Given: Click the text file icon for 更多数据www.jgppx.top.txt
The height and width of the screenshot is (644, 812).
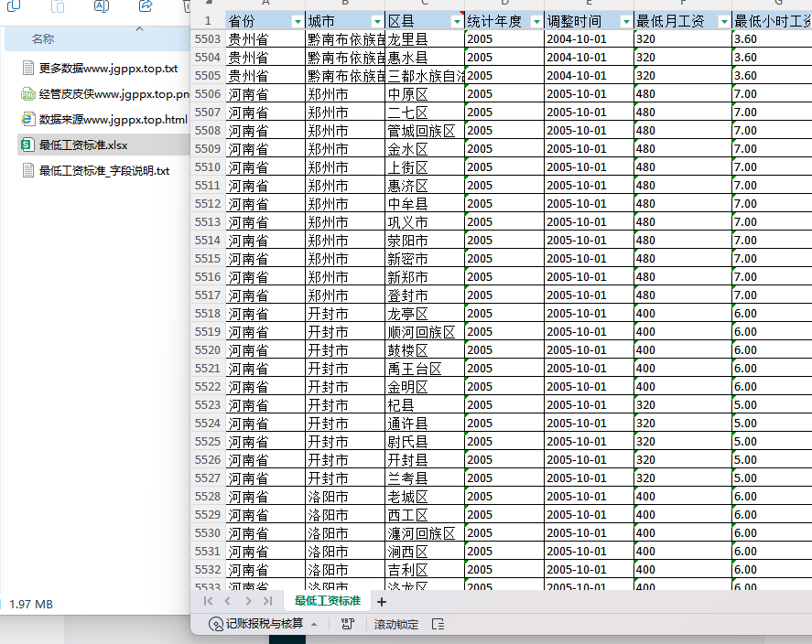Looking at the screenshot, I should [28, 68].
